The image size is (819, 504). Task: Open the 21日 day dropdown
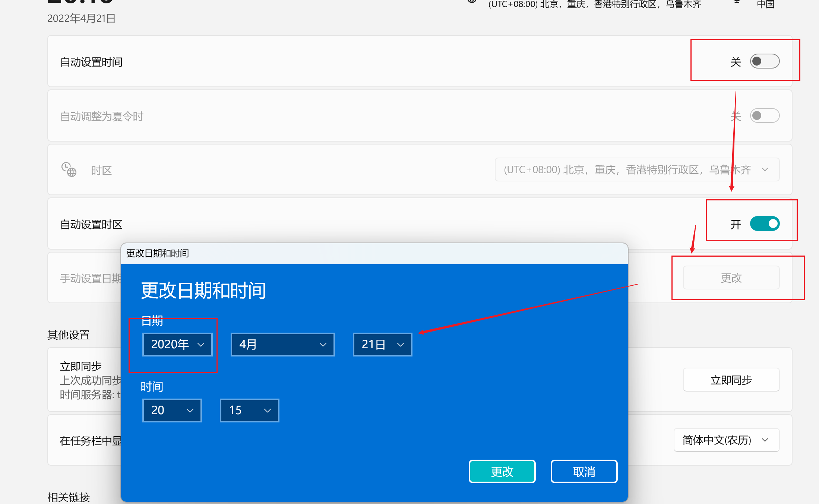(382, 345)
